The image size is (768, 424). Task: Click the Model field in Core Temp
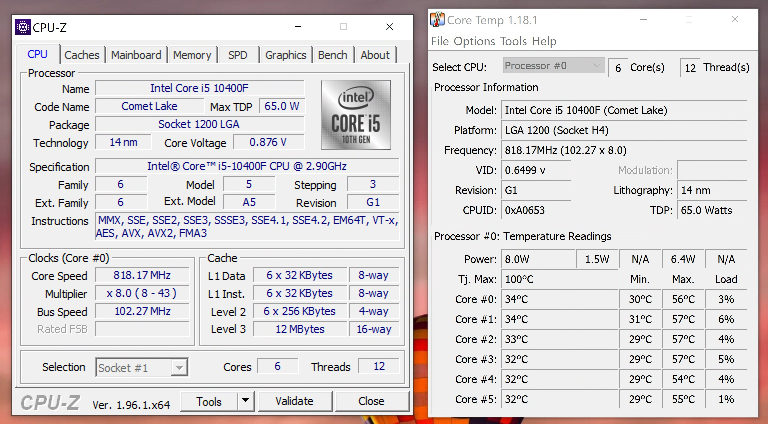pos(624,110)
